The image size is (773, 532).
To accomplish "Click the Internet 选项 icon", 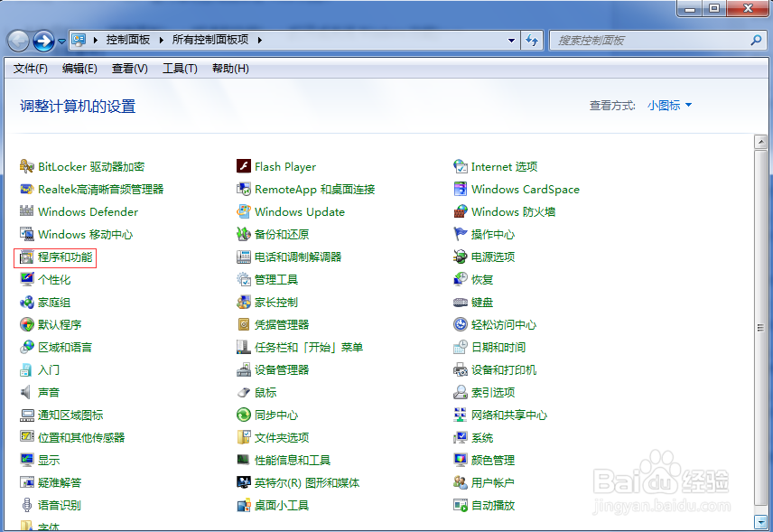I will pos(461,167).
